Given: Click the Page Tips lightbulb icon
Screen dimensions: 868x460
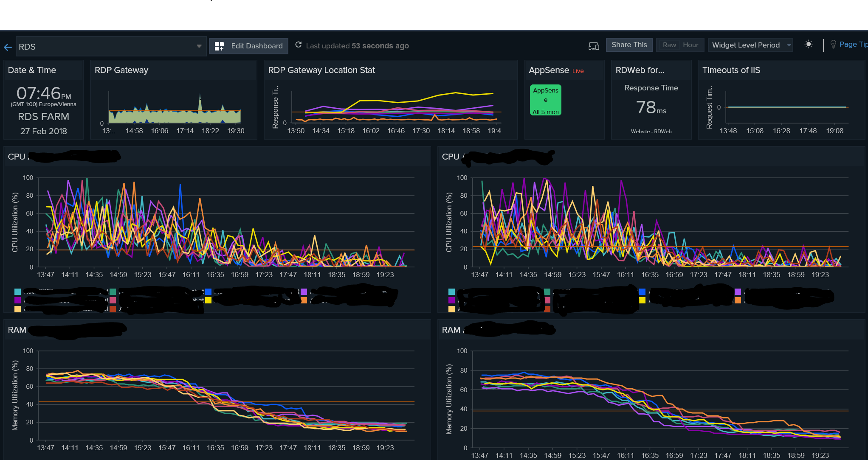Looking at the screenshot, I should (x=833, y=45).
